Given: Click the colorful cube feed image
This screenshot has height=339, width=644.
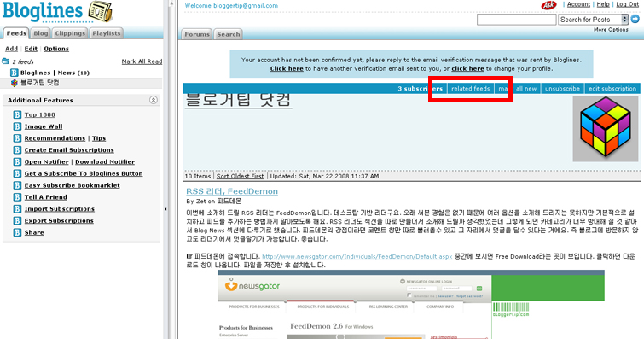Looking at the screenshot, I should (x=606, y=129).
